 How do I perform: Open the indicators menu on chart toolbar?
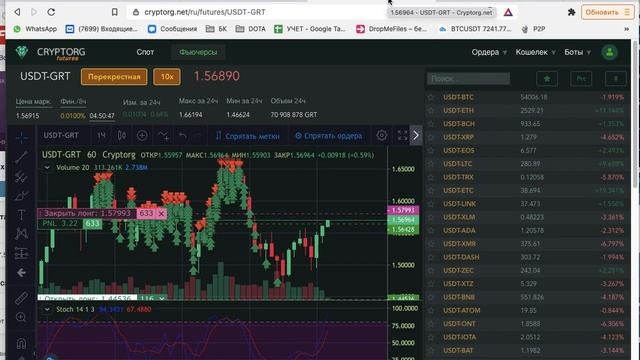point(163,136)
